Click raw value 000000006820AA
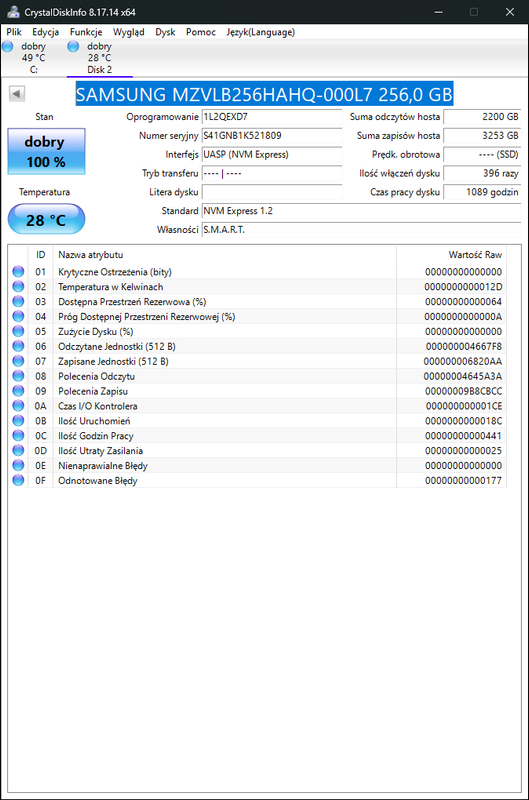Image resolution: width=529 pixels, height=800 pixels. [463, 361]
